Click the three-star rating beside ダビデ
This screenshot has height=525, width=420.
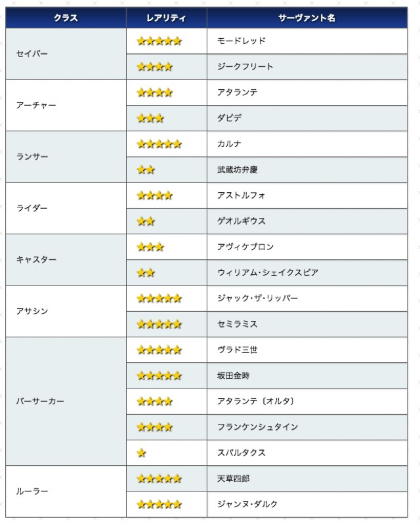(150, 118)
